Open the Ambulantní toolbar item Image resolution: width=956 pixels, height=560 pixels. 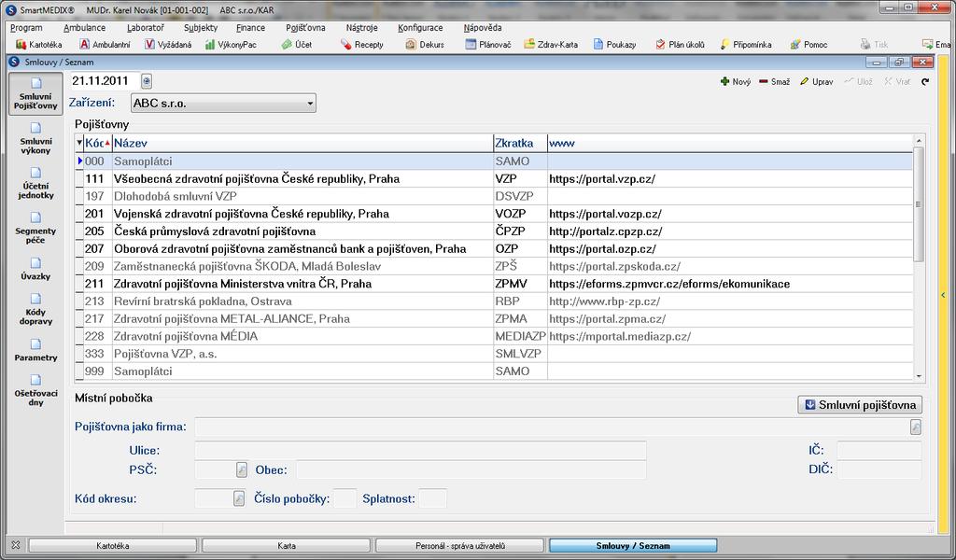105,45
